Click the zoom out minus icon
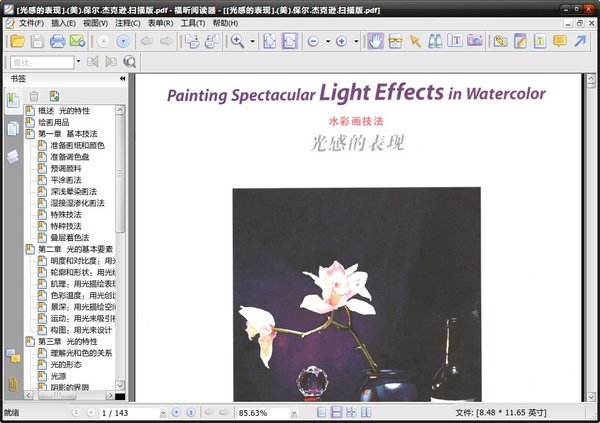The height and width of the screenshot is (423, 600). click(x=313, y=41)
